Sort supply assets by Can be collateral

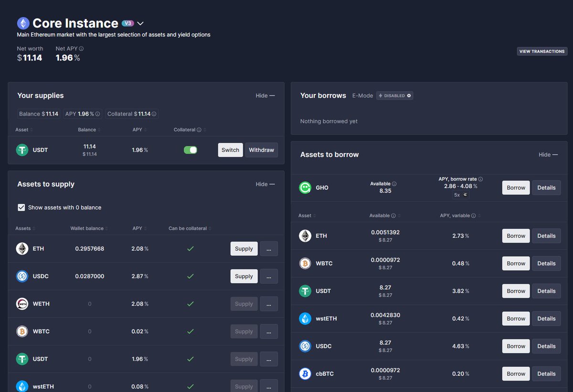(x=190, y=229)
